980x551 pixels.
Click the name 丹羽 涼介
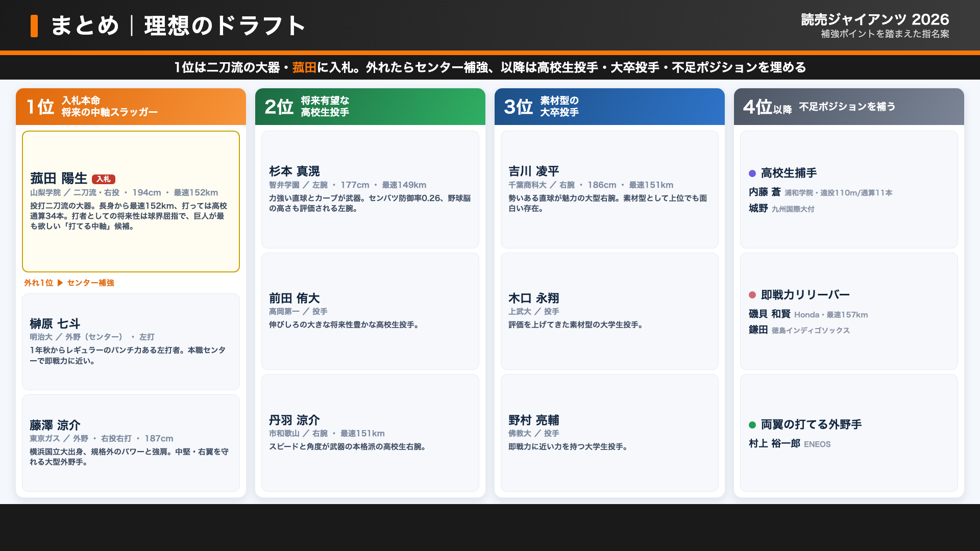pos(295,420)
